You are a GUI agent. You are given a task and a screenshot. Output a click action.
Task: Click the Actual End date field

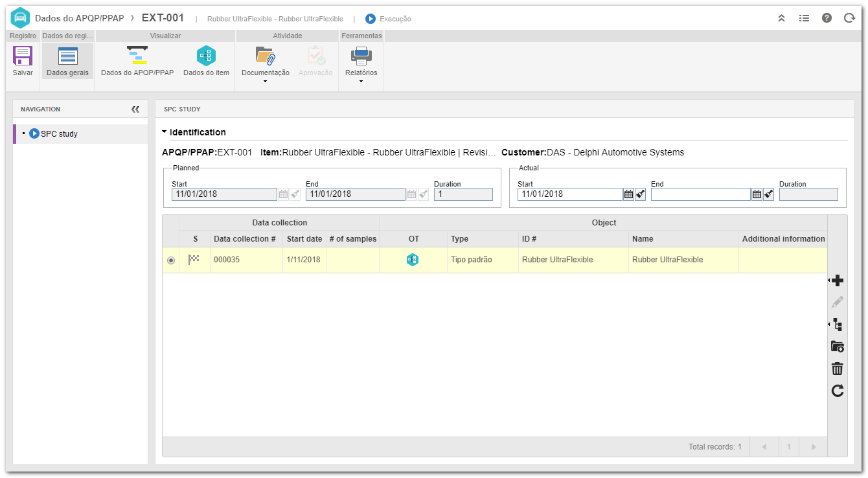(700, 194)
